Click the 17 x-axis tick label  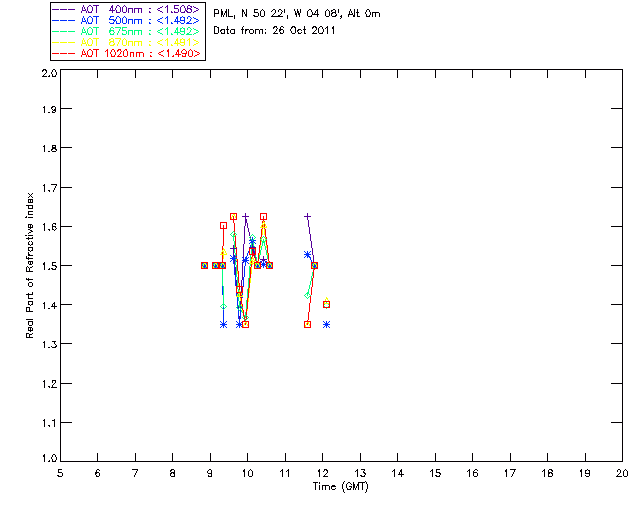(x=510, y=473)
